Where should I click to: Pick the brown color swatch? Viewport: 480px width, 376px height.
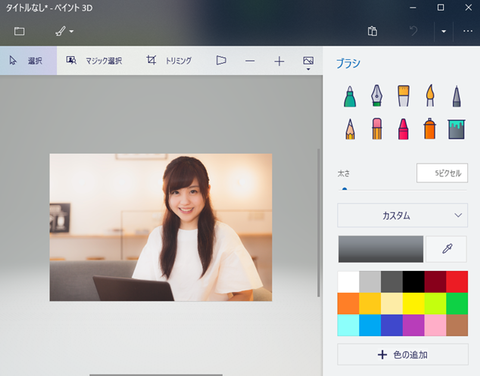pyautogui.click(x=457, y=325)
